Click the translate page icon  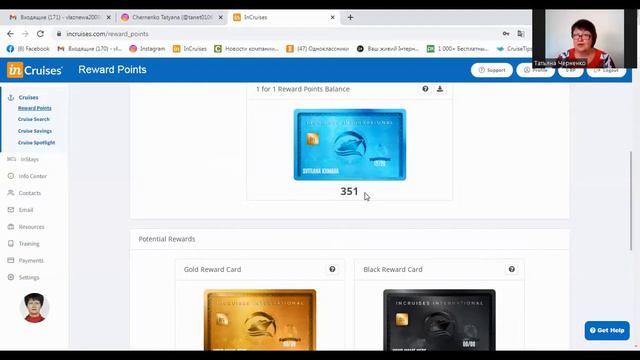(521, 34)
